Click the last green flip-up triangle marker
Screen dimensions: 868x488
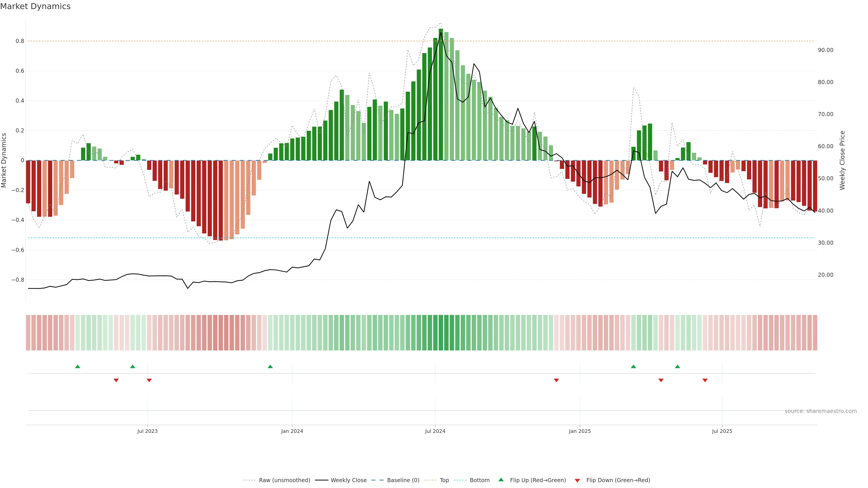coord(677,366)
